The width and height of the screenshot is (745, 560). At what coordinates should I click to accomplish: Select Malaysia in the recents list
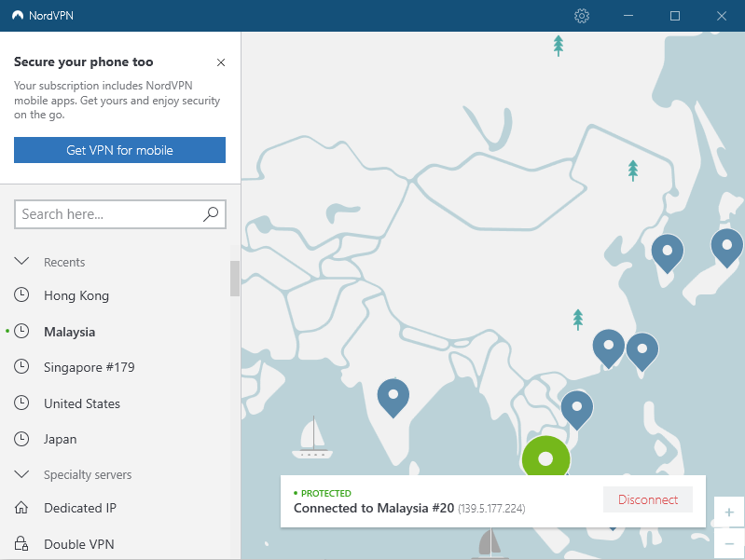click(x=69, y=332)
